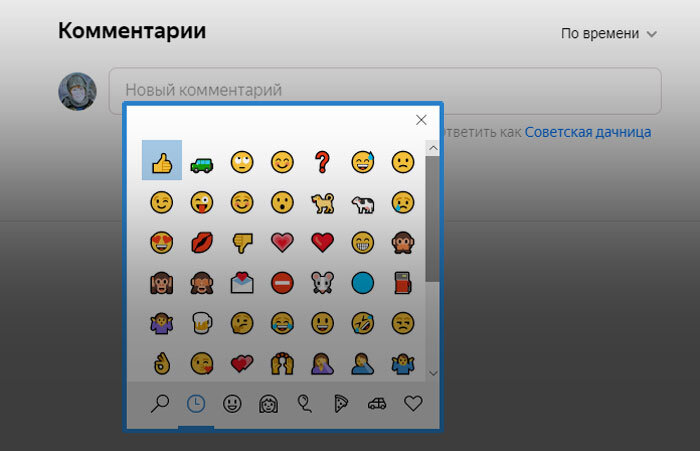700x451 pixels.
Task: Open emoji search magnifier tab
Action: pyautogui.click(x=160, y=404)
